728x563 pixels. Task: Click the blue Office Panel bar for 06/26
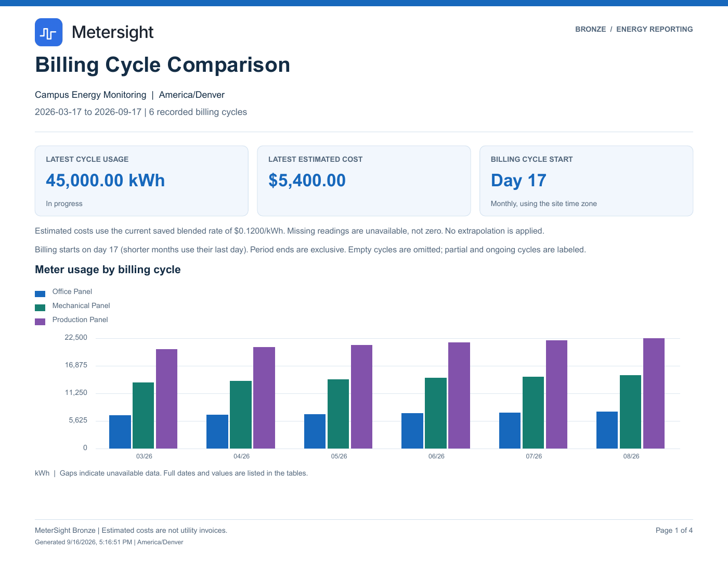pos(412,431)
